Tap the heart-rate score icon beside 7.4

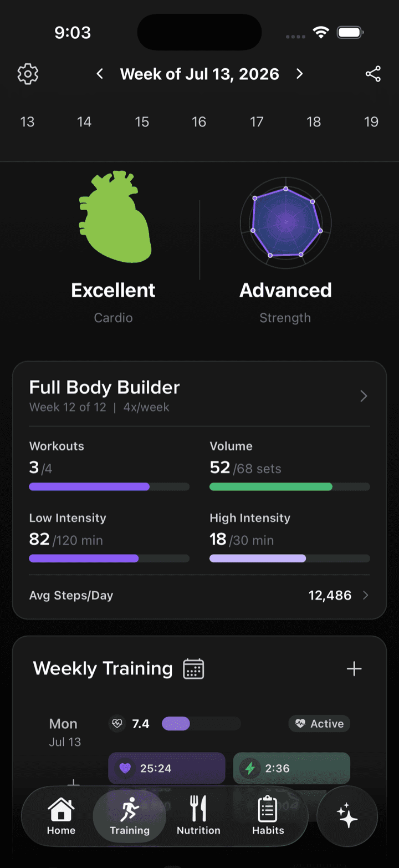(x=117, y=724)
